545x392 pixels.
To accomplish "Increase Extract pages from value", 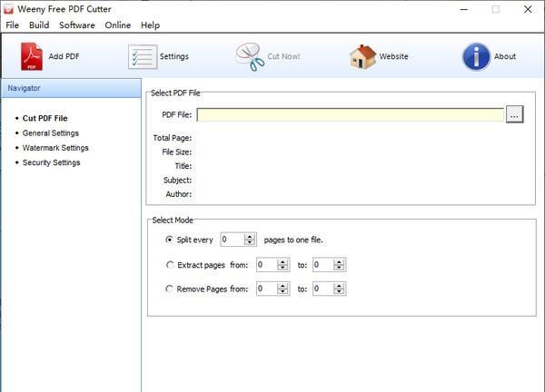I will [x=282, y=262].
